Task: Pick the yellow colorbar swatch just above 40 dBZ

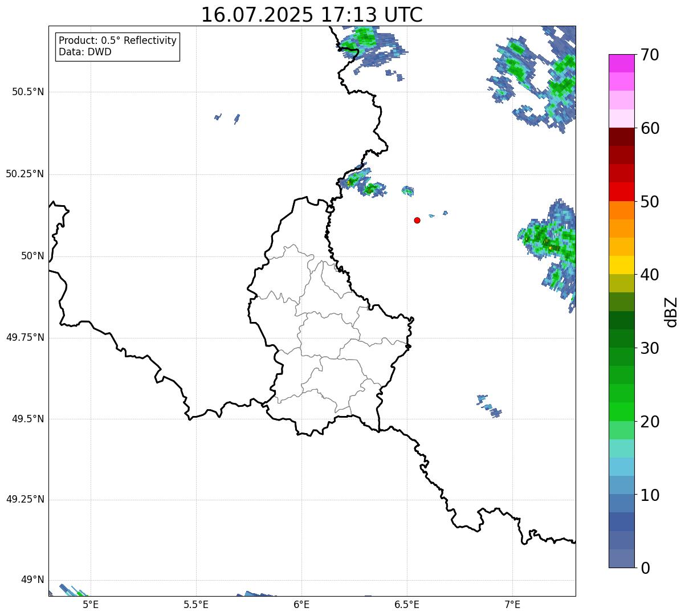Action: point(622,266)
